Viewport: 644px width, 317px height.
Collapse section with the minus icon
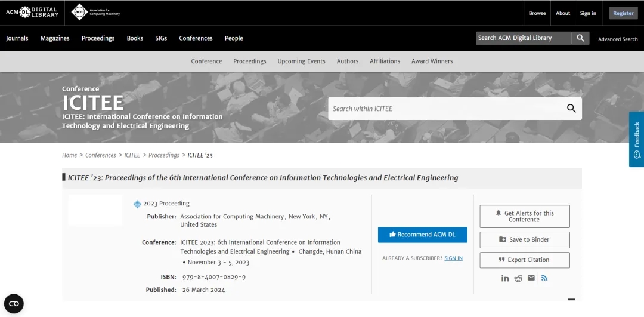(x=572, y=300)
